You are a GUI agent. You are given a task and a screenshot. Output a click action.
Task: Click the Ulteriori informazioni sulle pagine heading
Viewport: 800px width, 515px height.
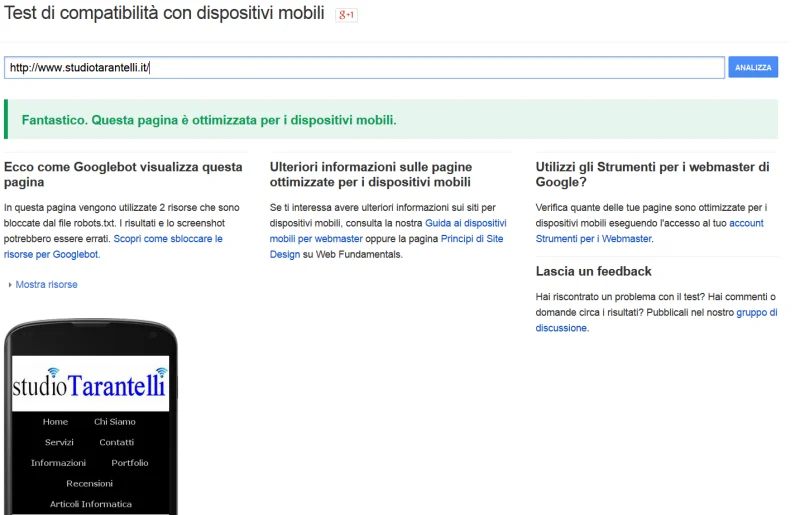point(371,175)
